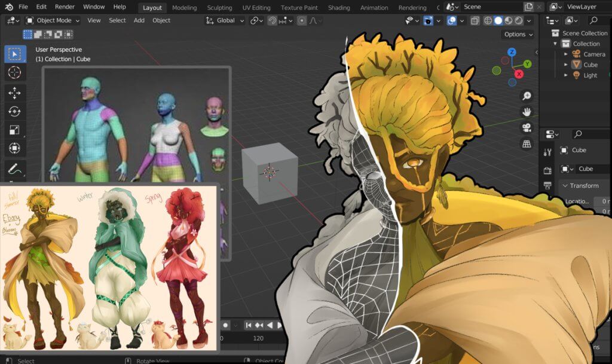Screen dimensions: 612x364
Task: Expand the Light item in outliner
Action: pyautogui.click(x=565, y=75)
